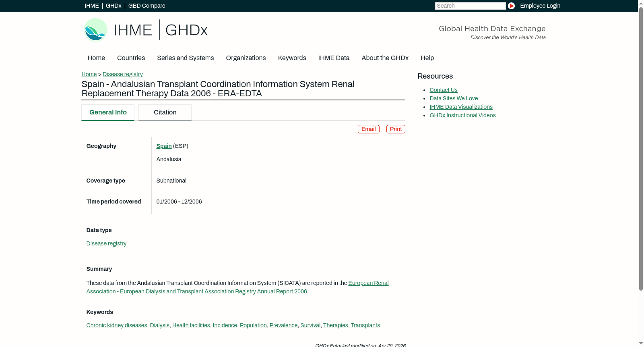The width and height of the screenshot is (644, 347).
Task: Open Data Sites We Love
Action: tap(454, 98)
